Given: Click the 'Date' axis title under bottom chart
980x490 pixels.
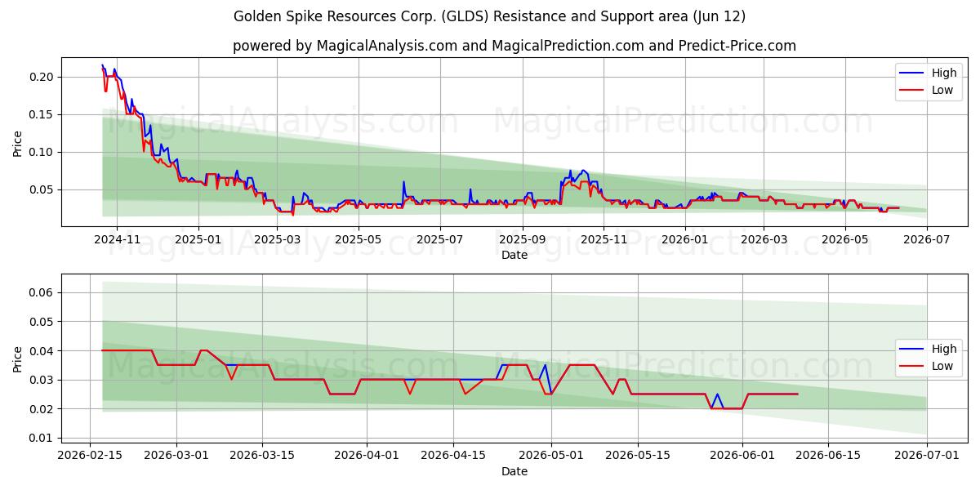Looking at the screenshot, I should click(x=514, y=471).
